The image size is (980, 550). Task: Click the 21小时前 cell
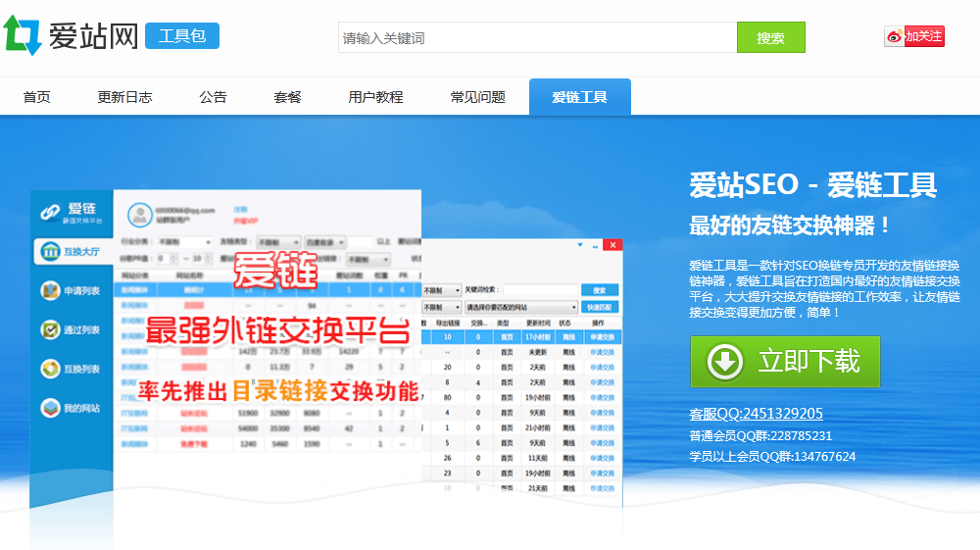(x=537, y=427)
